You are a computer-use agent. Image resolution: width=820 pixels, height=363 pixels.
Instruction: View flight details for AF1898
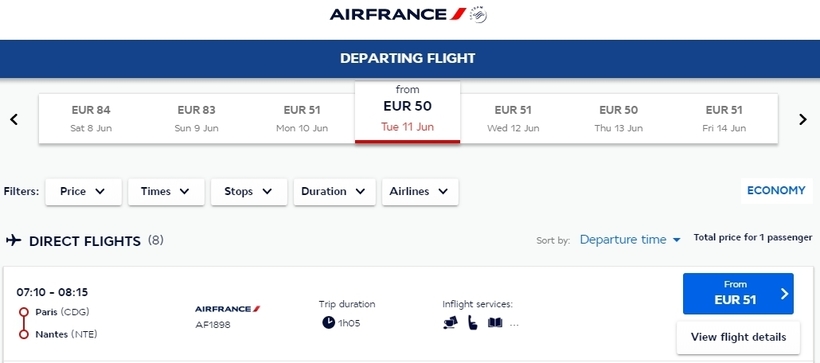(738, 337)
